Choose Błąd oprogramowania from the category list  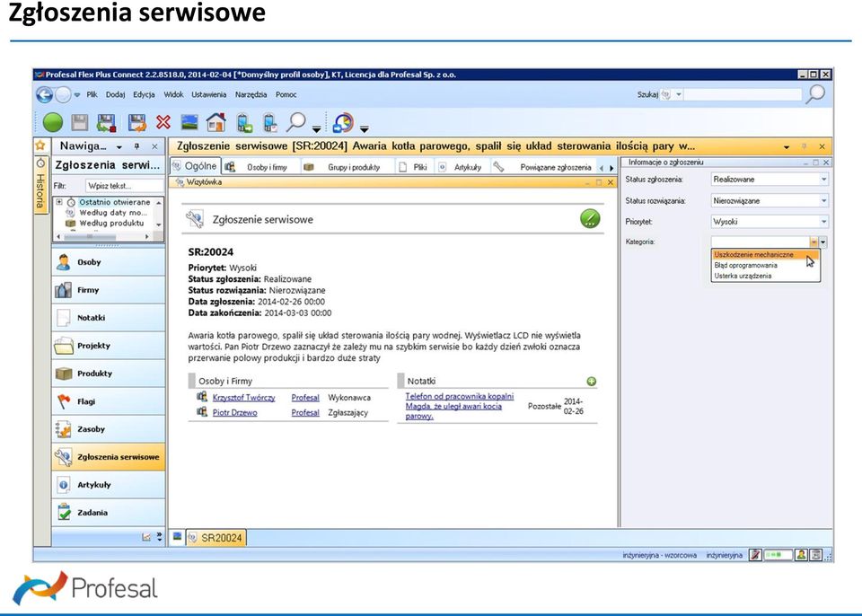pyautogui.click(x=765, y=265)
